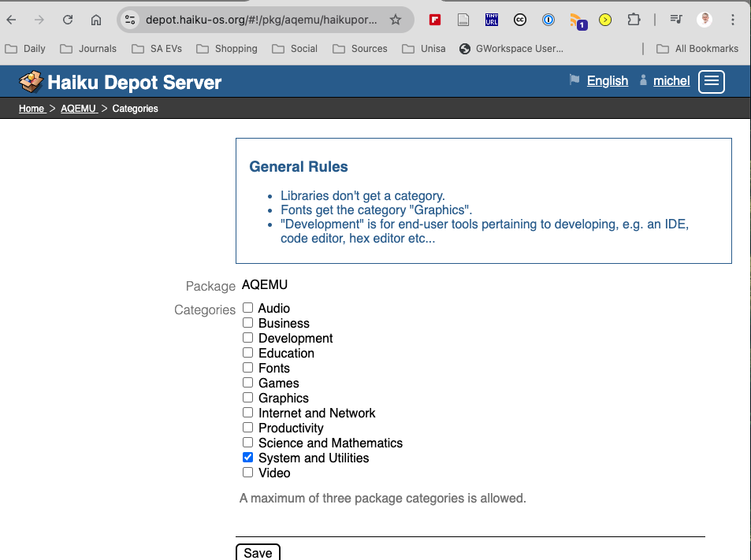Screen dimensions: 751x560
Task: Open the michel user link
Action: click(x=671, y=81)
